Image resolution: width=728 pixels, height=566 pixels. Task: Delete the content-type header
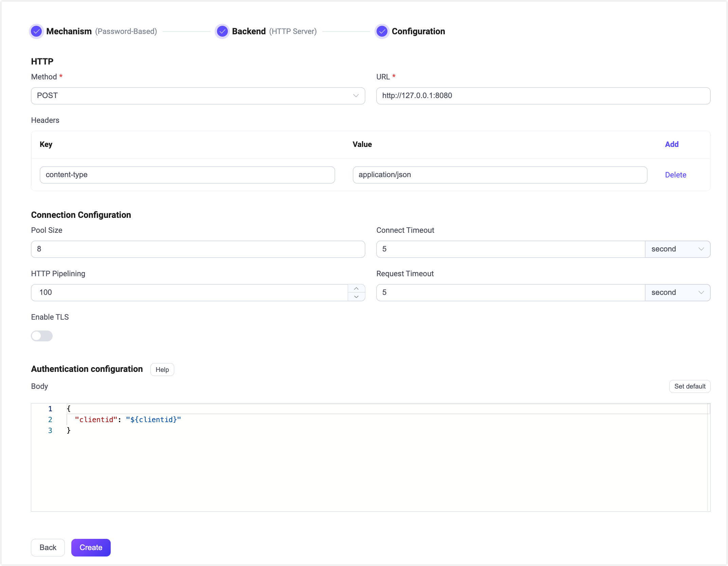pyautogui.click(x=675, y=175)
